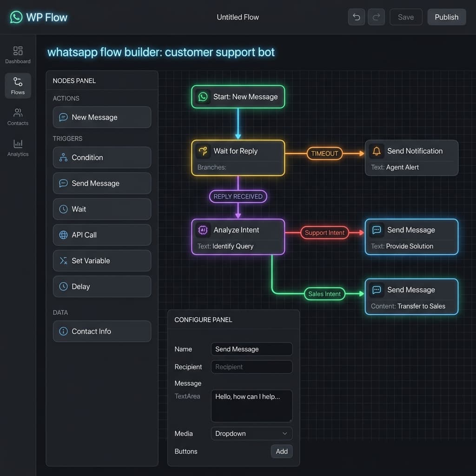Publish the flow
This screenshot has width=476, height=476.
coord(447,17)
